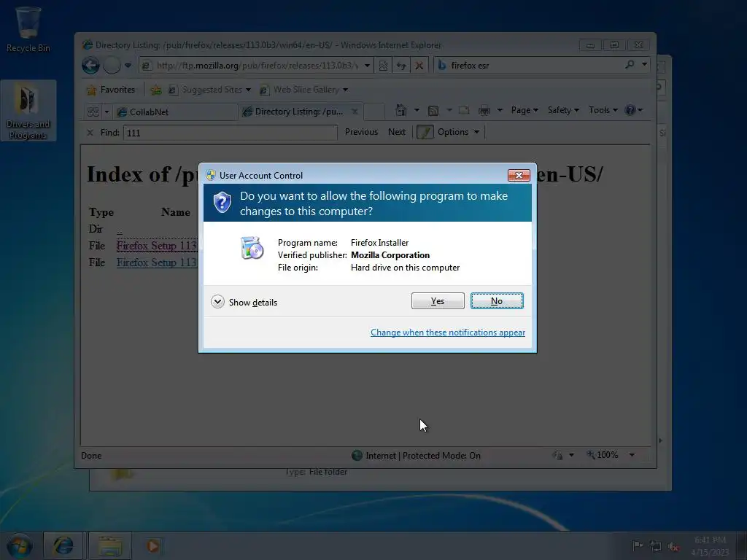Close the User Account Control dialog
747x560 pixels.
pos(519,175)
